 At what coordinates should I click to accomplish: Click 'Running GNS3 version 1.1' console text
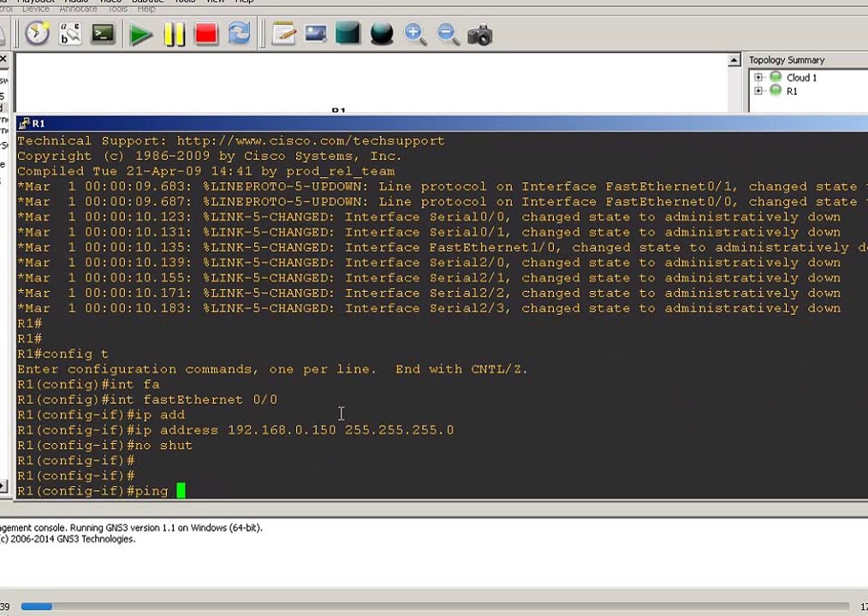(166, 527)
